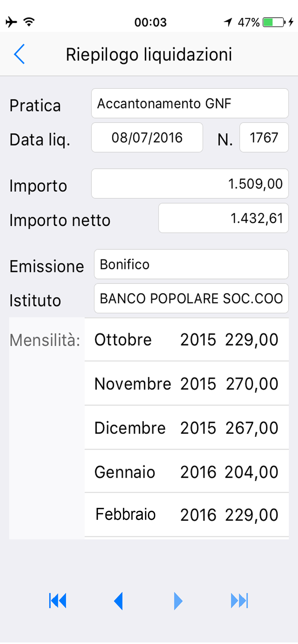Select the Febbraio 2016 monthly row
The height and width of the screenshot is (644, 298).
tap(186, 515)
